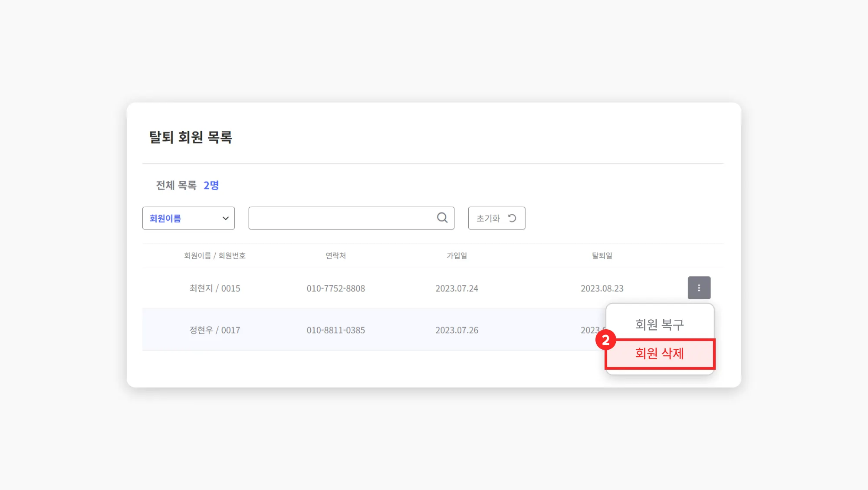The width and height of the screenshot is (868, 490).
Task: Click 회원이름 / 회원번호 column header
Action: [215, 255]
